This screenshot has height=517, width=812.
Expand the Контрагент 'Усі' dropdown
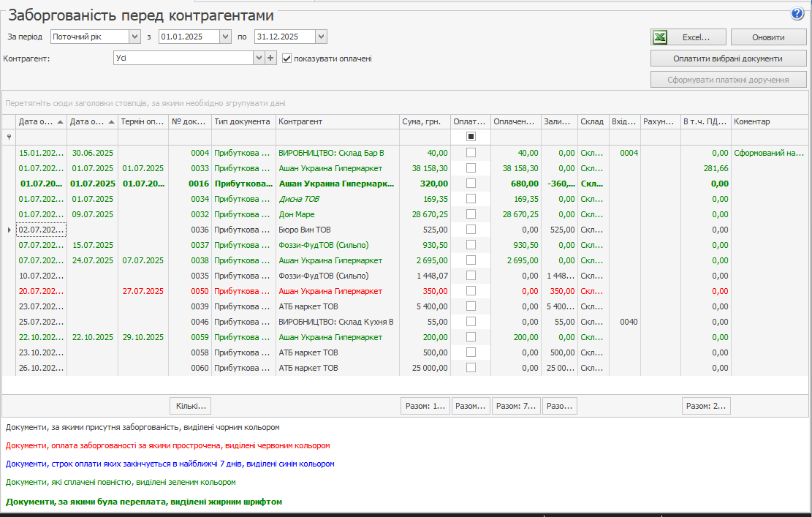coord(258,58)
